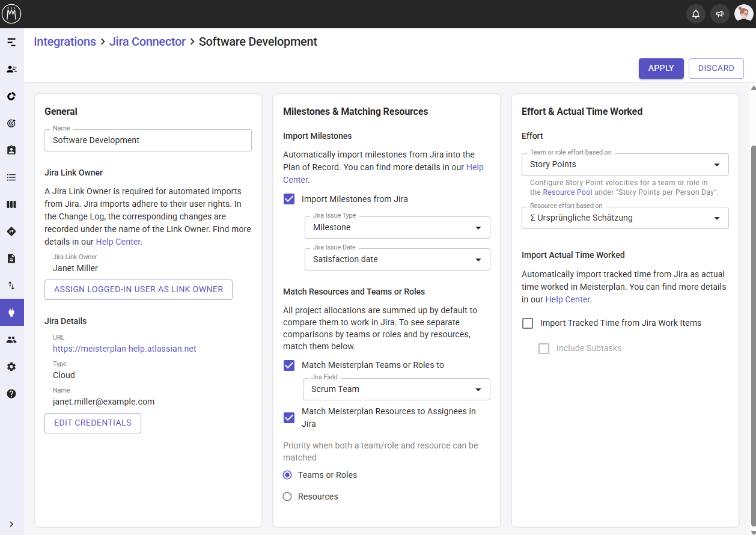Click the help question mark sidebar icon
Viewport: 756px width, 535px height.
(x=11, y=394)
